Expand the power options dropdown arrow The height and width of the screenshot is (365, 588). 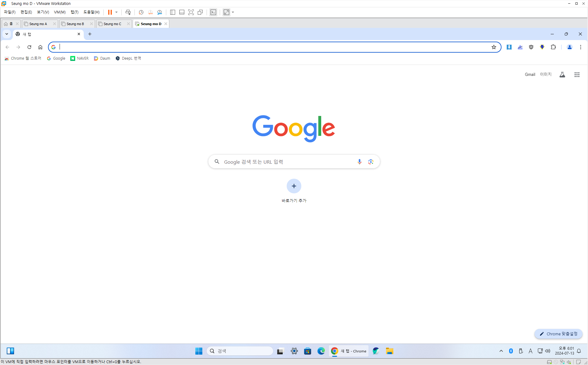click(116, 12)
